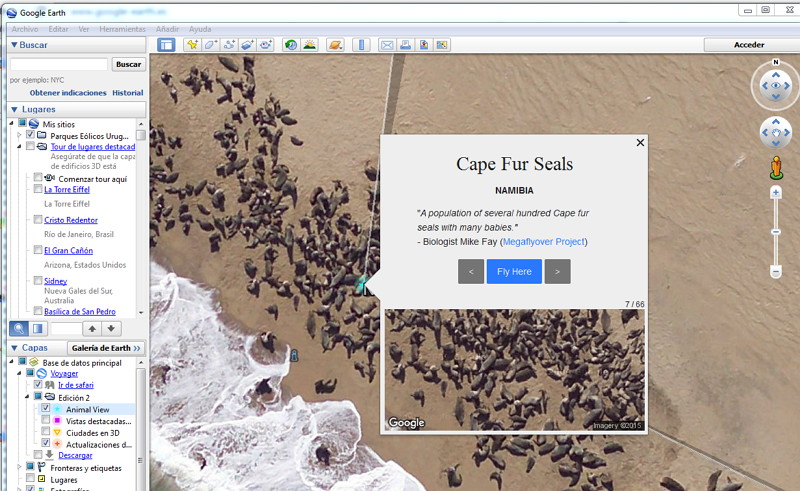Image resolution: width=800 pixels, height=491 pixels.
Task: Open the planet switcher icon
Action: 335,45
